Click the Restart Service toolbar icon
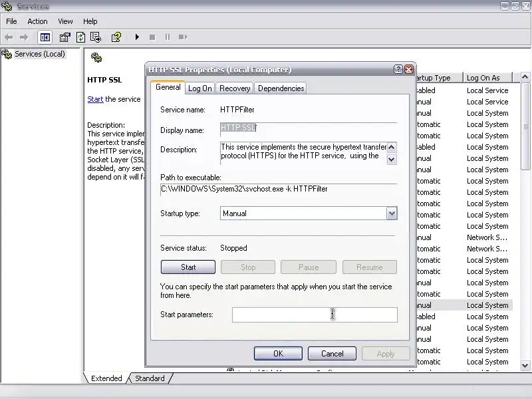The height and width of the screenshot is (399, 532). pyautogui.click(x=183, y=37)
